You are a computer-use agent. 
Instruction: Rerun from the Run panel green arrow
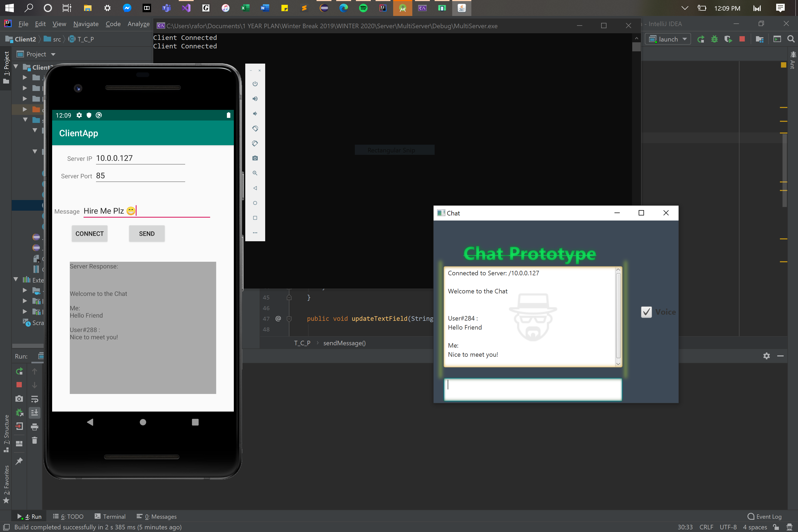pos(19,372)
